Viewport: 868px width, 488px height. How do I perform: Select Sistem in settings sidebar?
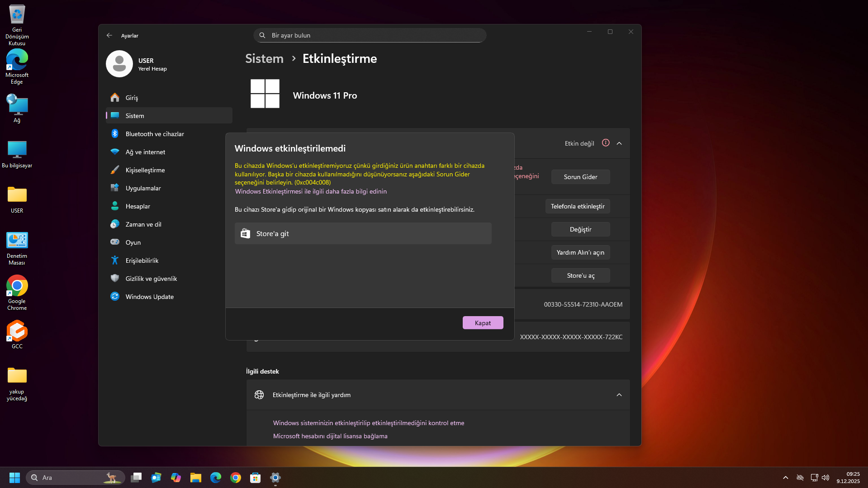click(169, 116)
